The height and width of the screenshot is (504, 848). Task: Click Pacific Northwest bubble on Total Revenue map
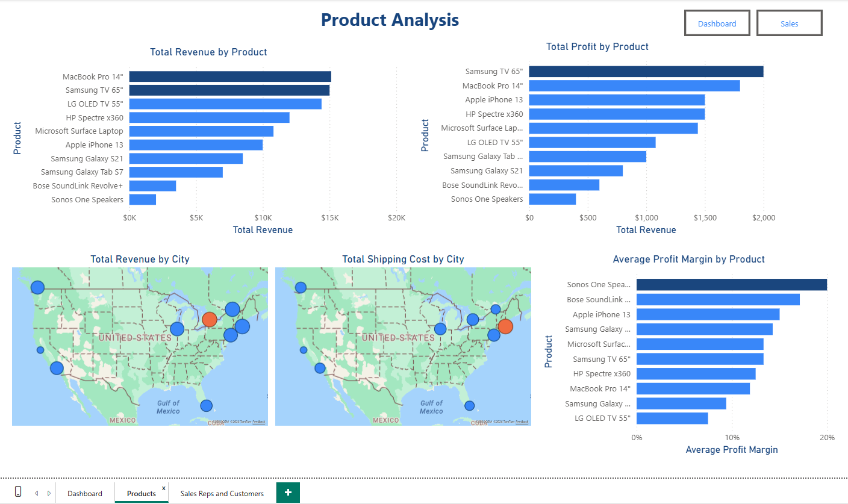pos(37,287)
